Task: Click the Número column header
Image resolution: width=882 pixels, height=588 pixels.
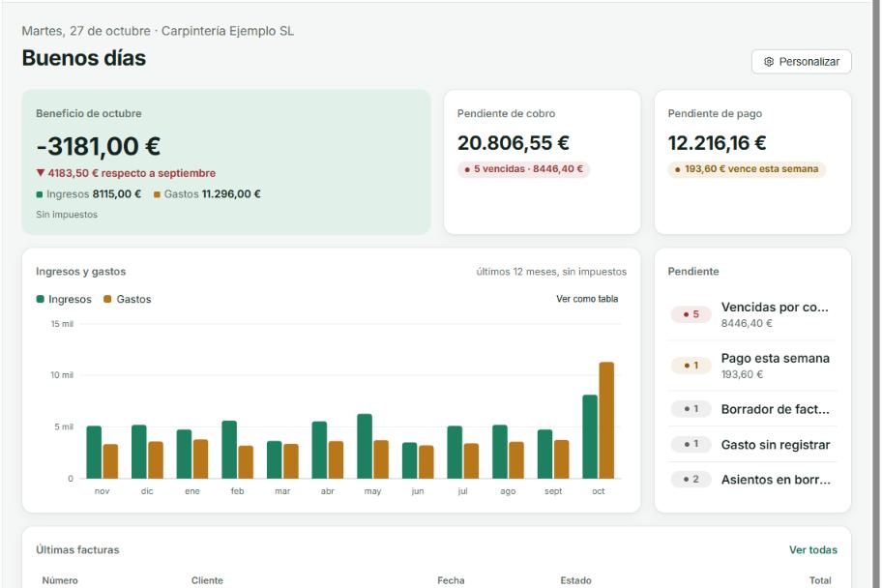Action: [x=60, y=580]
